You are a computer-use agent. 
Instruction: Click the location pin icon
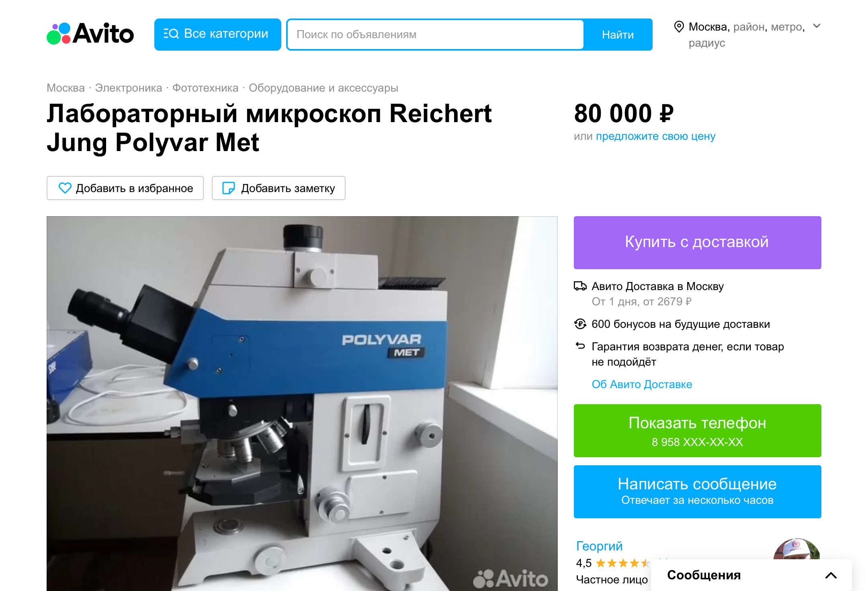679,27
